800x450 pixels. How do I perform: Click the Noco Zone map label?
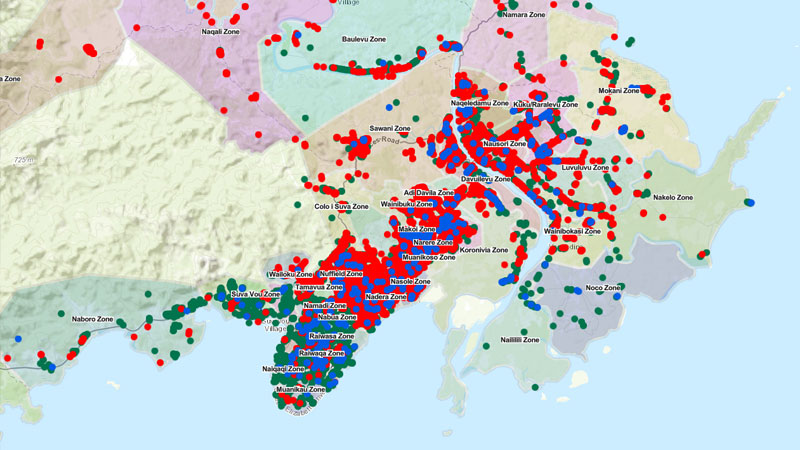(604, 288)
